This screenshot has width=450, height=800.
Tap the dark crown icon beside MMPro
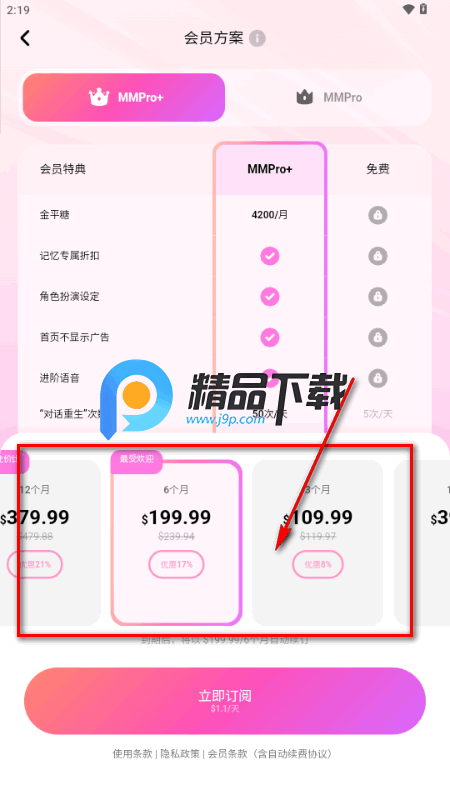pyautogui.click(x=305, y=97)
